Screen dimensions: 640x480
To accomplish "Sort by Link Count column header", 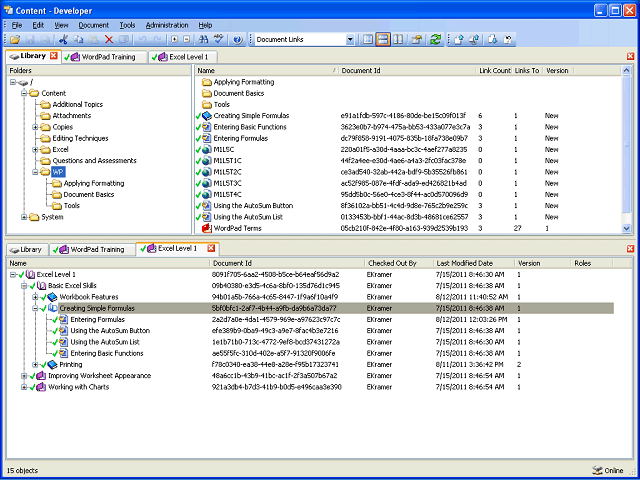I will [495, 71].
